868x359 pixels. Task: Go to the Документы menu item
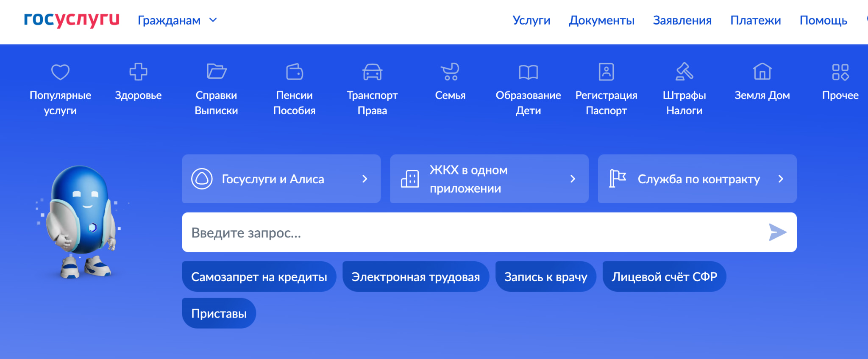pos(601,20)
